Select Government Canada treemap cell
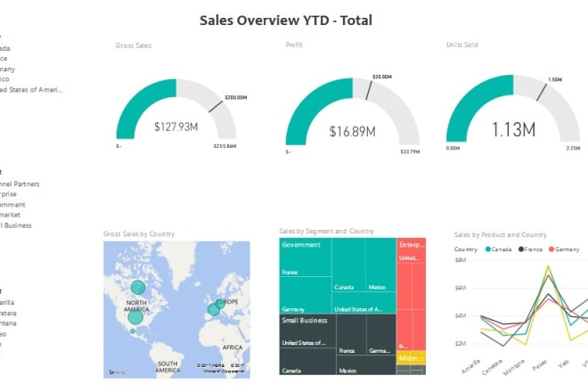588x392 pixels. (348, 265)
